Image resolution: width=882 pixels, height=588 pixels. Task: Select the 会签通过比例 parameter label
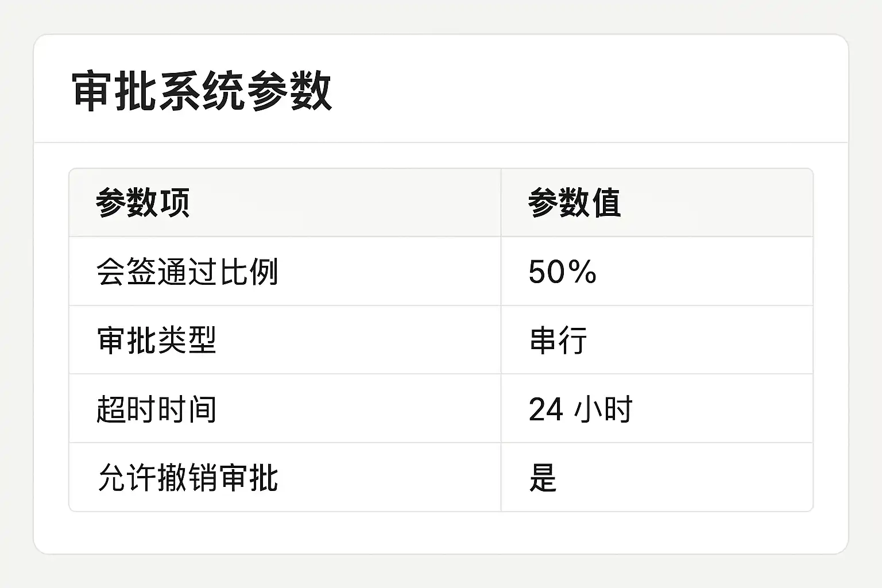(187, 272)
